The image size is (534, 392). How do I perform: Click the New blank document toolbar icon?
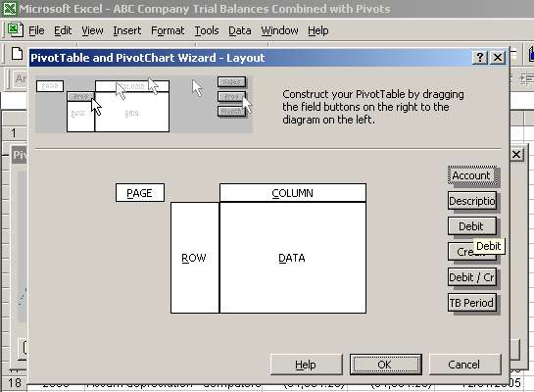click(x=17, y=54)
